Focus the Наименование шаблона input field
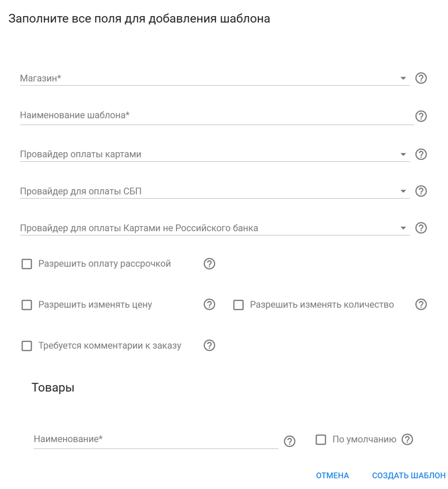The width and height of the screenshot is (448, 489). click(x=217, y=115)
